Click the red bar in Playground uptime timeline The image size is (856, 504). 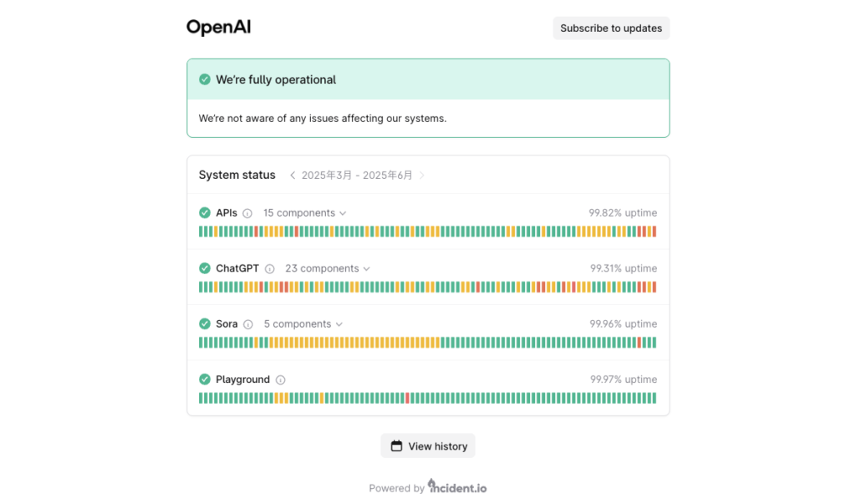point(408,398)
